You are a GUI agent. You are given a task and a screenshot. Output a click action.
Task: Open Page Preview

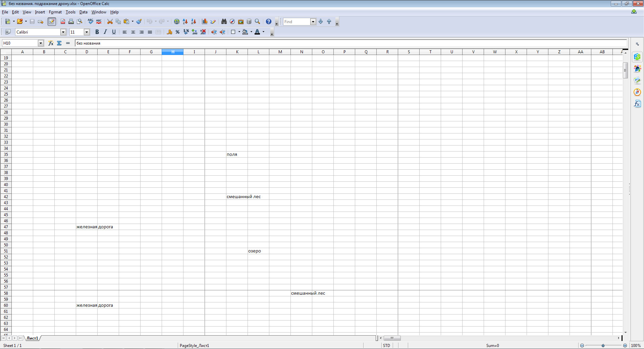[x=79, y=21]
